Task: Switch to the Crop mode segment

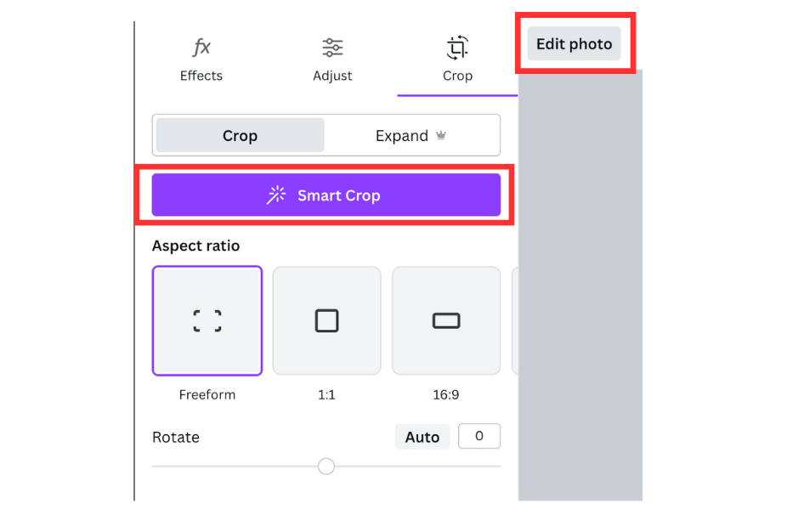Action: [x=240, y=136]
